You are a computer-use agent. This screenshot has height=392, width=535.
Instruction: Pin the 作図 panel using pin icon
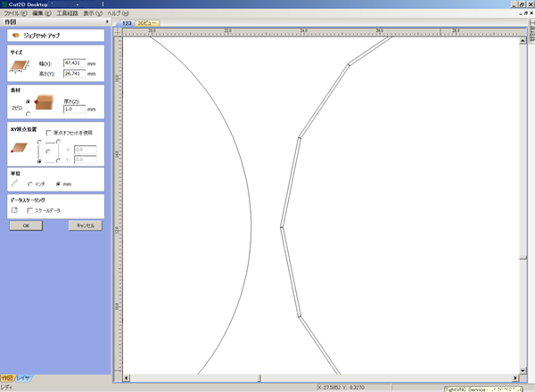tap(106, 21)
